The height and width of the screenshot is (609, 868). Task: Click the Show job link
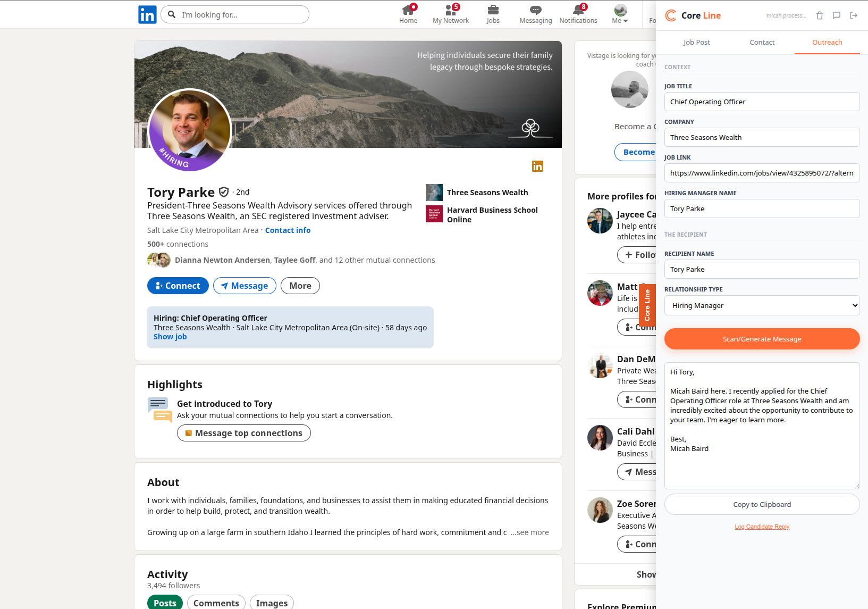click(x=170, y=336)
